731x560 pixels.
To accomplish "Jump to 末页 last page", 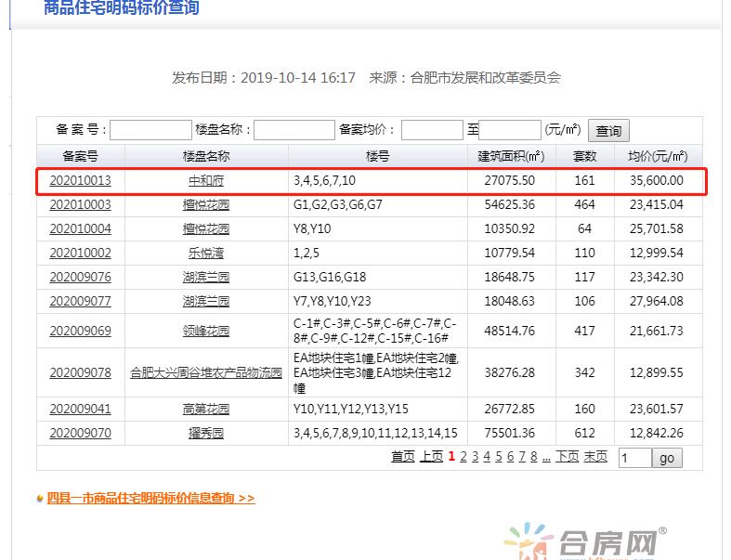I will tap(594, 456).
